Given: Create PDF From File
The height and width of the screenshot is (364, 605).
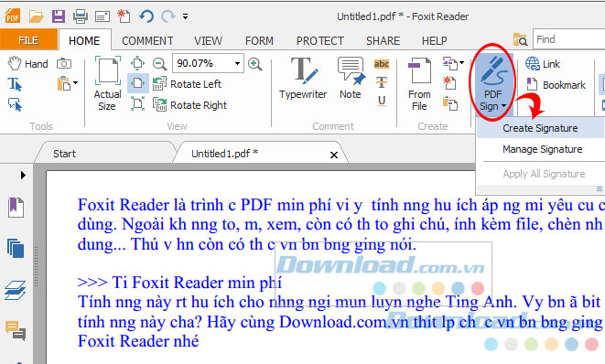Looking at the screenshot, I should [419, 84].
